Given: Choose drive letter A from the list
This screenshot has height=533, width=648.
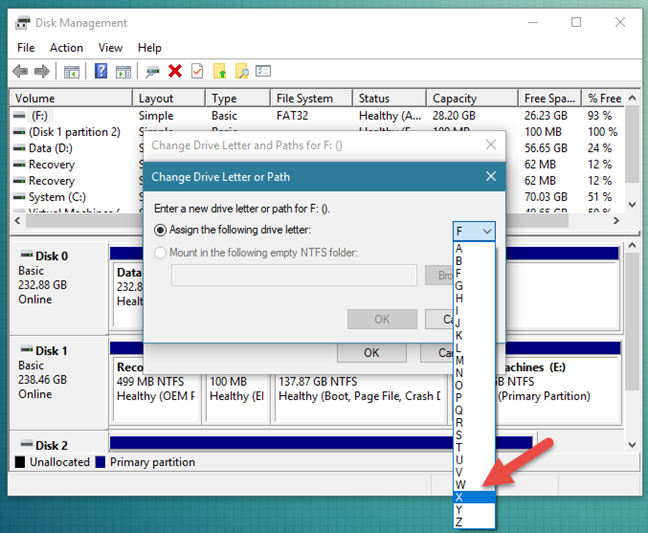Looking at the screenshot, I should 474,249.
